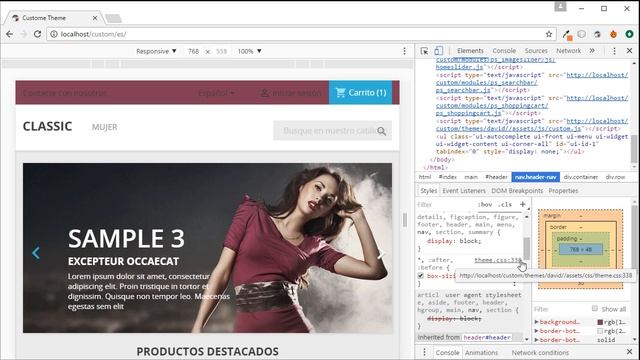This screenshot has width=640, height=360.
Task: Activate the inspect element picker icon
Action: [x=424, y=51]
